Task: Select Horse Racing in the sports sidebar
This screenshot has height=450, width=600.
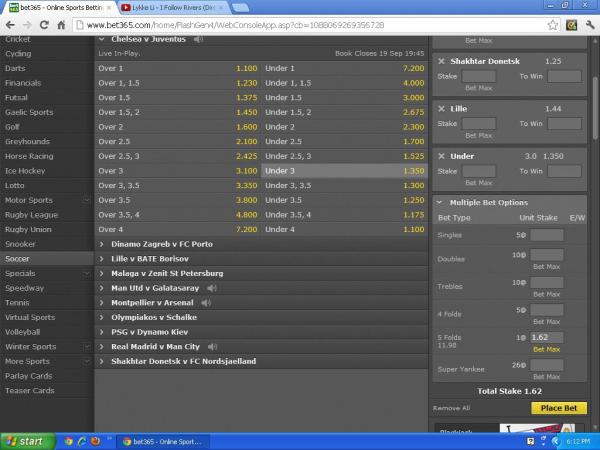Action: (30, 156)
